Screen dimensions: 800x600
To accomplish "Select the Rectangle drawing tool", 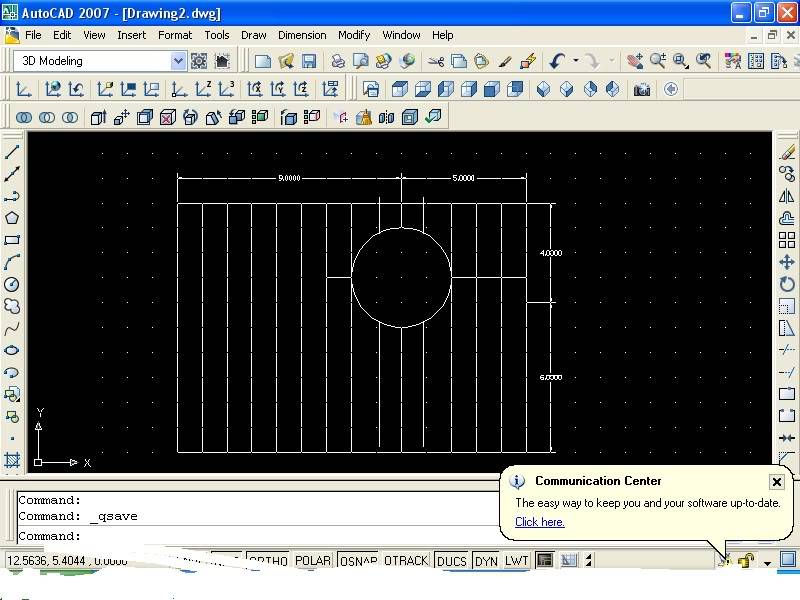I will [x=12, y=240].
